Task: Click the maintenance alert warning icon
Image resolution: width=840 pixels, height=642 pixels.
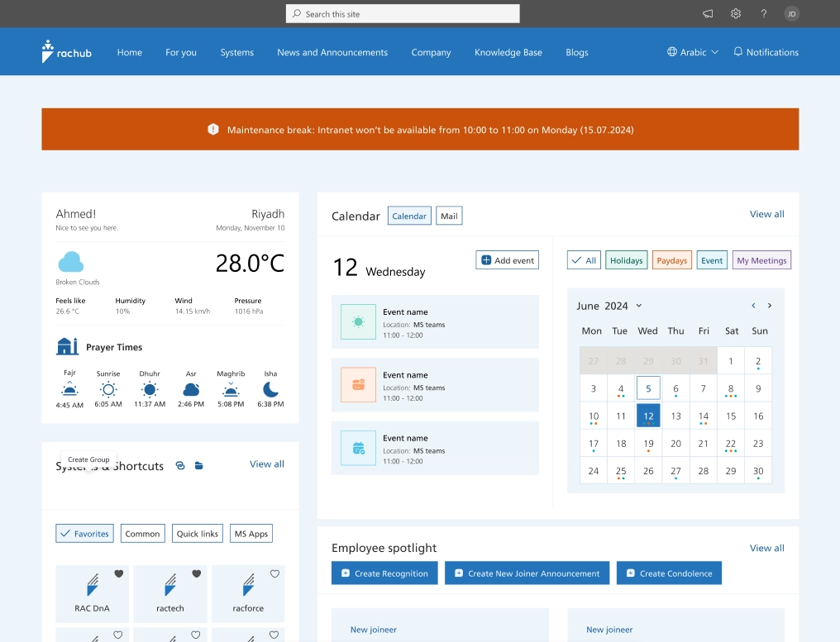Action: pos(213,129)
